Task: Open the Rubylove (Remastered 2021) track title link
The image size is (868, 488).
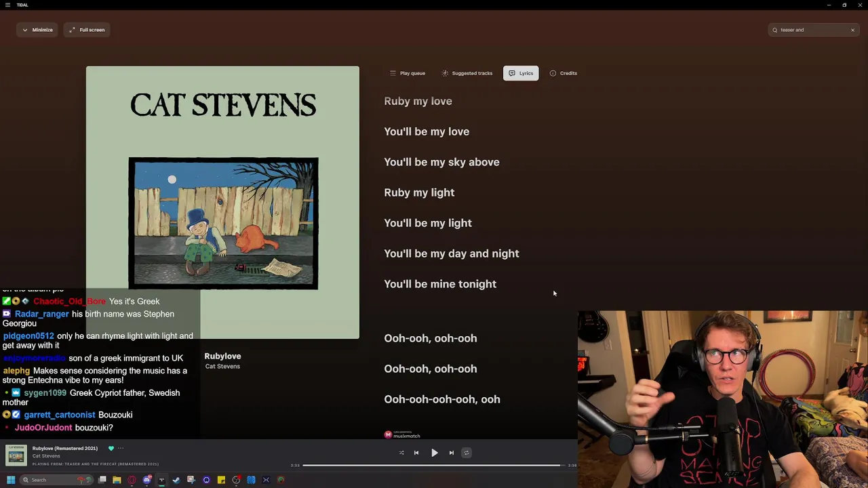Action: (x=65, y=448)
